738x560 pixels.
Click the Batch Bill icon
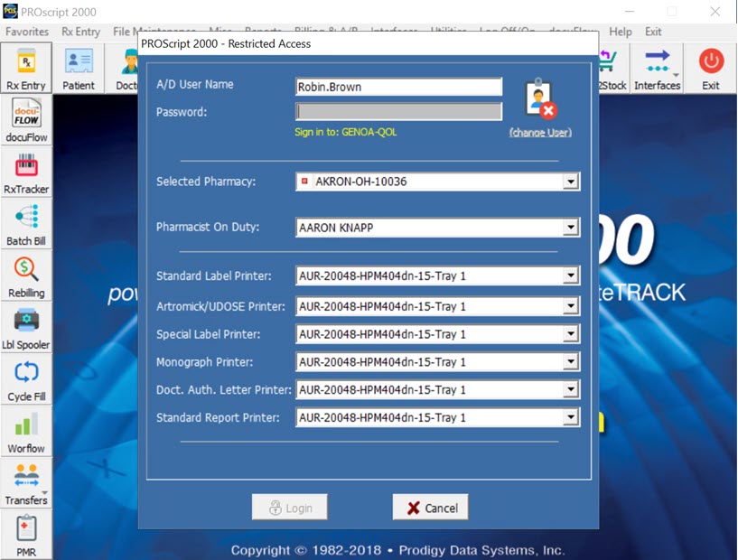tap(26, 224)
